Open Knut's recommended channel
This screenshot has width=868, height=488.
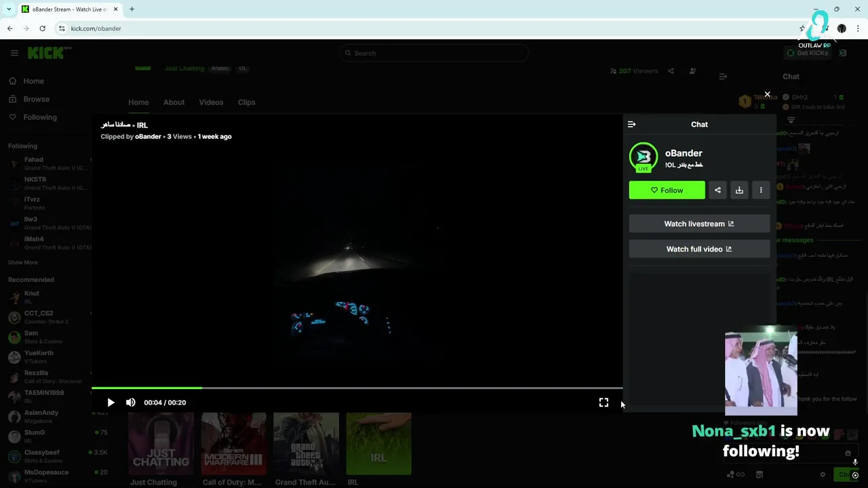47,297
